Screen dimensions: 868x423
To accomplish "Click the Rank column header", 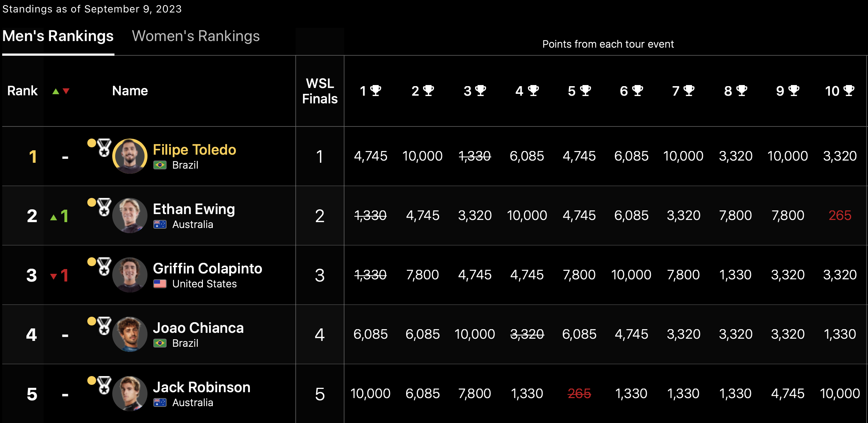I will pyautogui.click(x=22, y=91).
